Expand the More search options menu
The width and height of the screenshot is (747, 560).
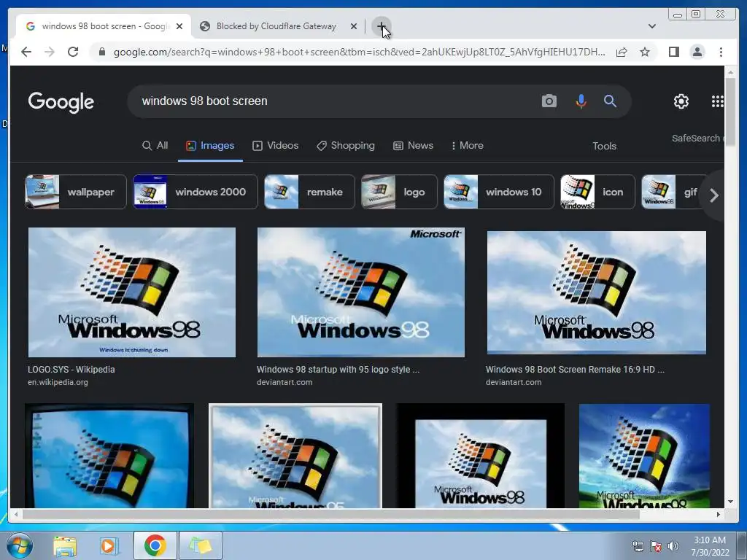(x=468, y=146)
